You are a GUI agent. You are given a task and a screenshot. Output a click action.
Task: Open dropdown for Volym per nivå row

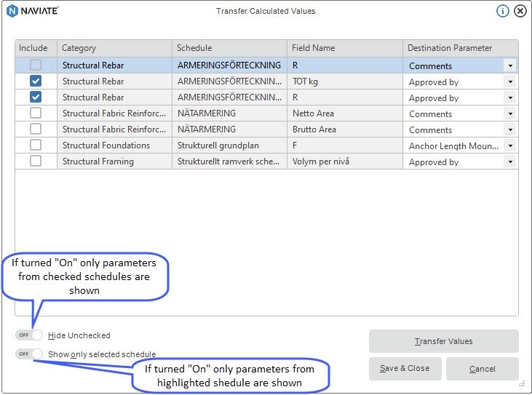[x=510, y=161]
